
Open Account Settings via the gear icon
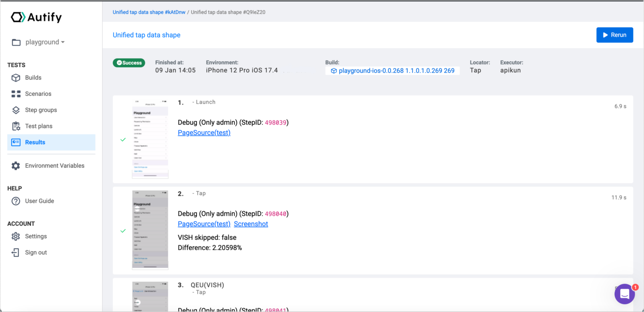[16, 236]
